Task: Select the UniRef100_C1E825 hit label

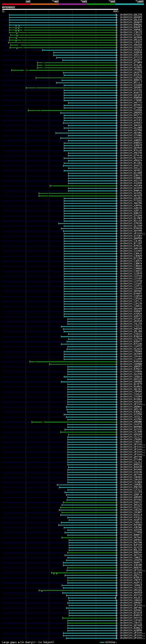Action: pyautogui.click(x=131, y=77)
